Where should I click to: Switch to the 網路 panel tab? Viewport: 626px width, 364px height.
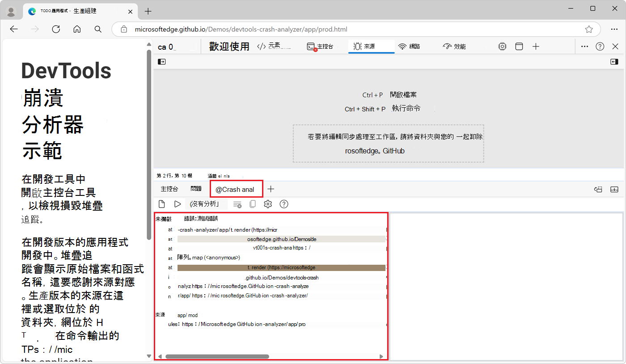pyautogui.click(x=409, y=46)
